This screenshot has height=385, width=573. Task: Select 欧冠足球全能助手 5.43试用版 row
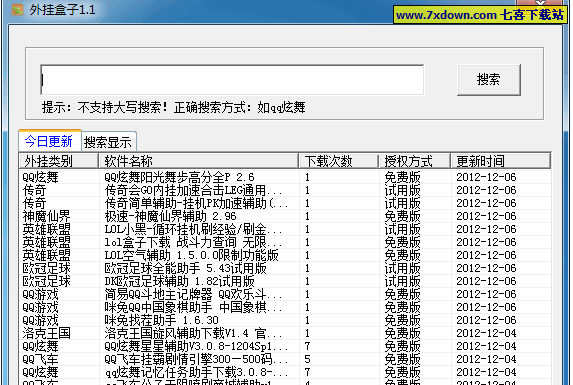tap(285, 268)
